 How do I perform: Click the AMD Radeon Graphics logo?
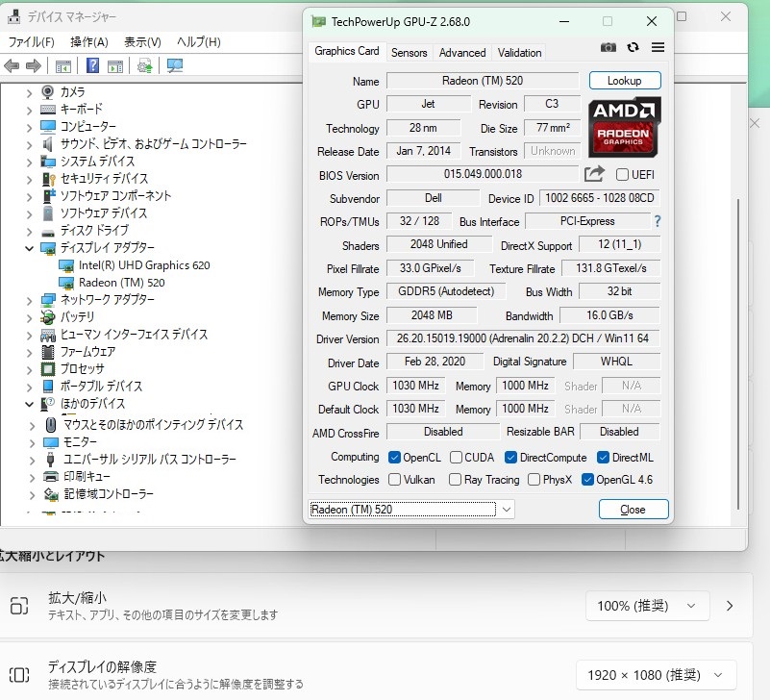pyautogui.click(x=624, y=127)
